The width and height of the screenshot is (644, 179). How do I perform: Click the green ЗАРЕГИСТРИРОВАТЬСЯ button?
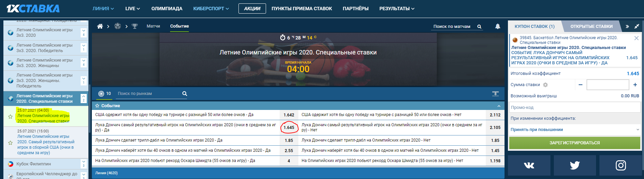pos(575,143)
